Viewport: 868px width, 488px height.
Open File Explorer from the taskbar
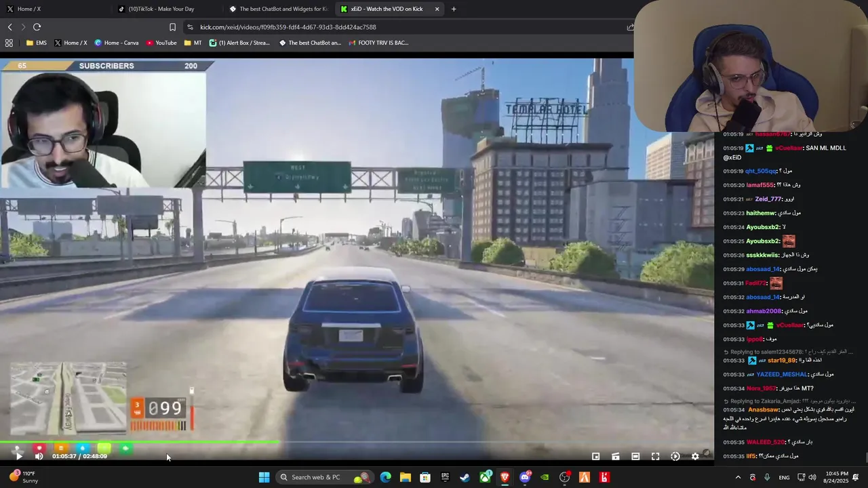(x=405, y=477)
